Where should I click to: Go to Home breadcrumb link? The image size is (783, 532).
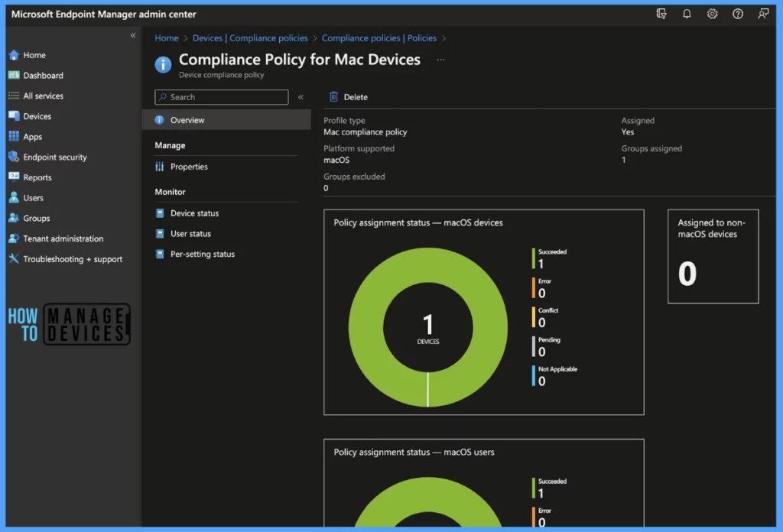(167, 38)
